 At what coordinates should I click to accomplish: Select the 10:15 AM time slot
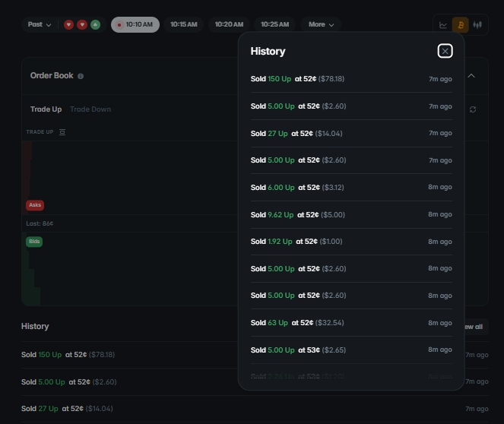tap(183, 25)
